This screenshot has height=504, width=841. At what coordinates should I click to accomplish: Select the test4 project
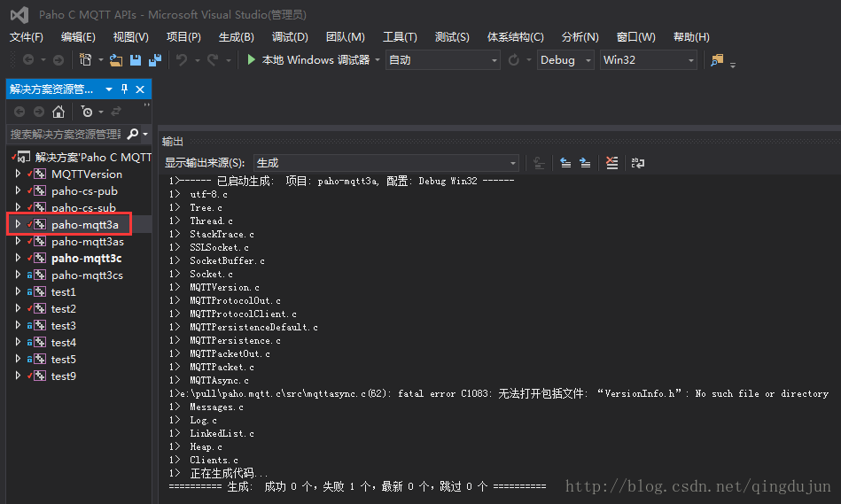pos(63,342)
